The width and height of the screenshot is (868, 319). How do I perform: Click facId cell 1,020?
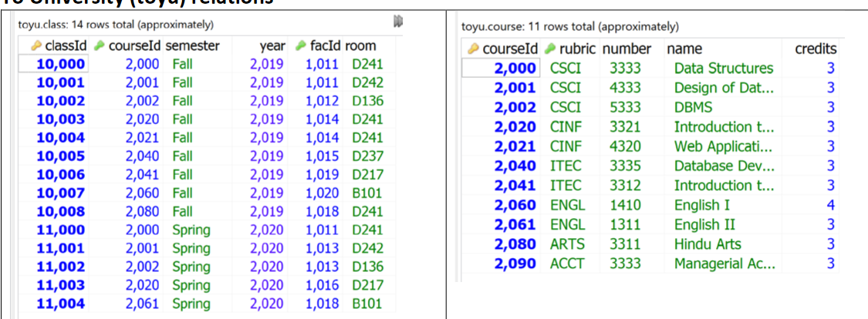(x=322, y=193)
